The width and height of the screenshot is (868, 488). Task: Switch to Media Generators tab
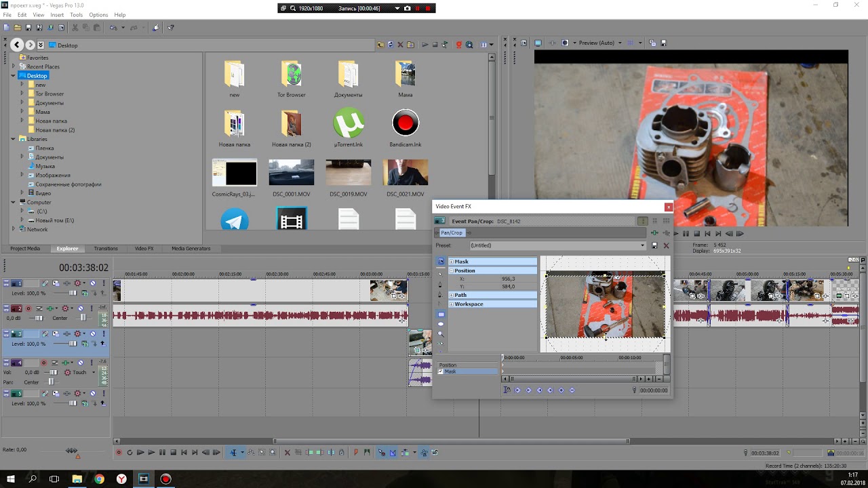(191, 249)
